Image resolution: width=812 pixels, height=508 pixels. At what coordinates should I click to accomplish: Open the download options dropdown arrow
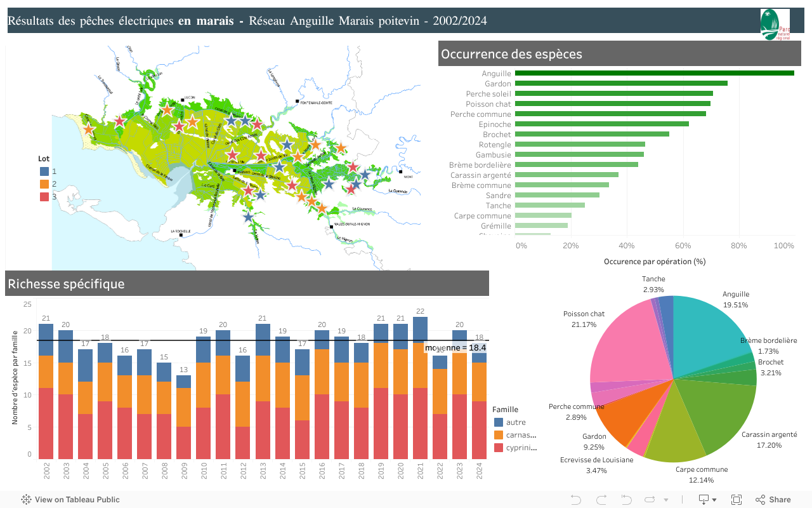pos(714,500)
